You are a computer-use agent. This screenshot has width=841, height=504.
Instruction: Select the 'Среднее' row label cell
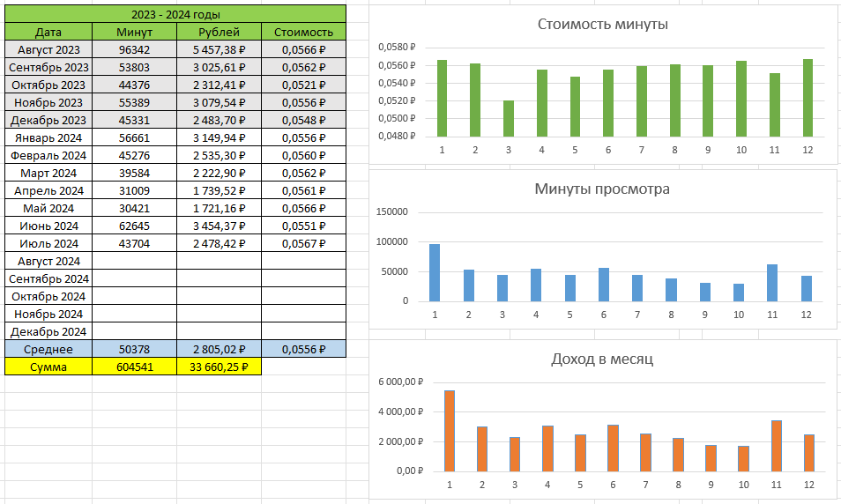coord(48,349)
